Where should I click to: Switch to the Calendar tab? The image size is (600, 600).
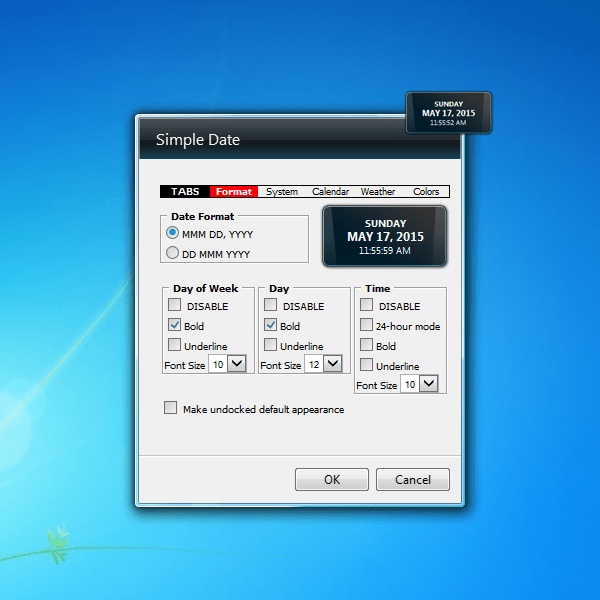[330, 192]
